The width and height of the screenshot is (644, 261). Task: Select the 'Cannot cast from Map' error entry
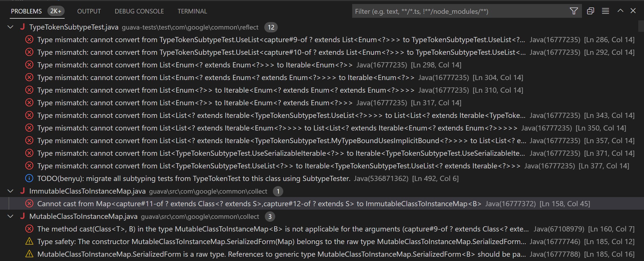tap(172, 204)
